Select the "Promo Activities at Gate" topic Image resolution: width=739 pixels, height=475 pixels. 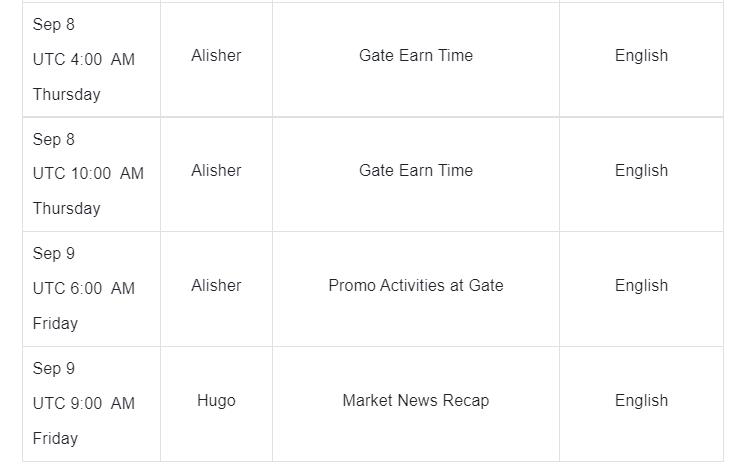click(416, 286)
